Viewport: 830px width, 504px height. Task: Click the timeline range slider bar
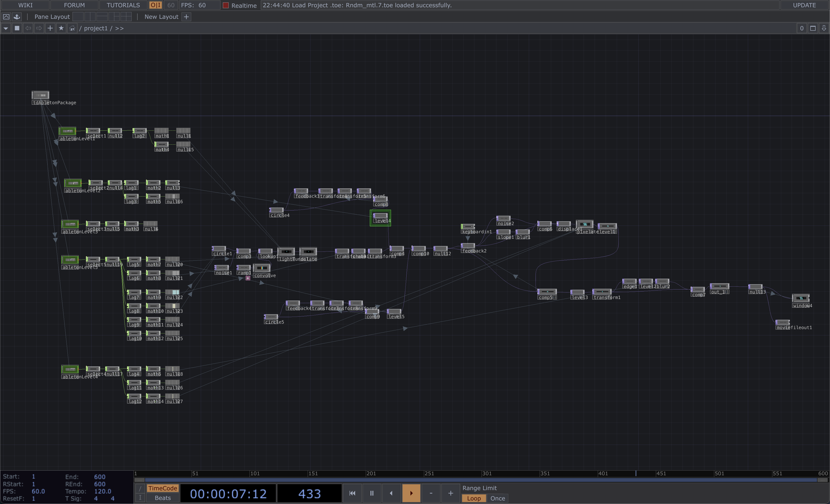(x=481, y=480)
